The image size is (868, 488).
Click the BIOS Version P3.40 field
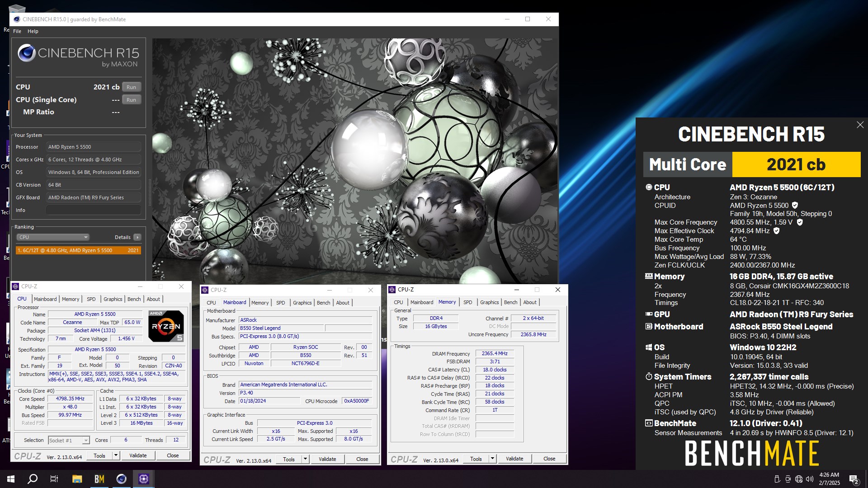tap(306, 393)
